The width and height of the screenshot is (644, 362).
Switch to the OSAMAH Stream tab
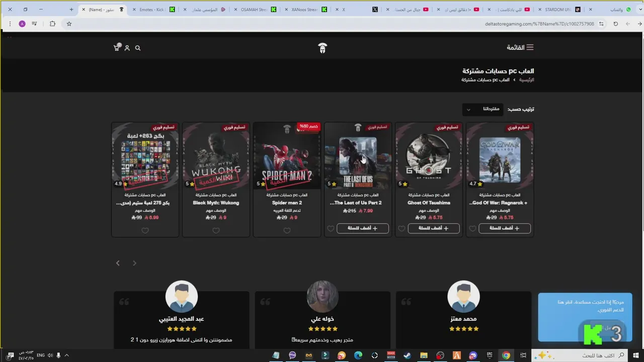255,10
